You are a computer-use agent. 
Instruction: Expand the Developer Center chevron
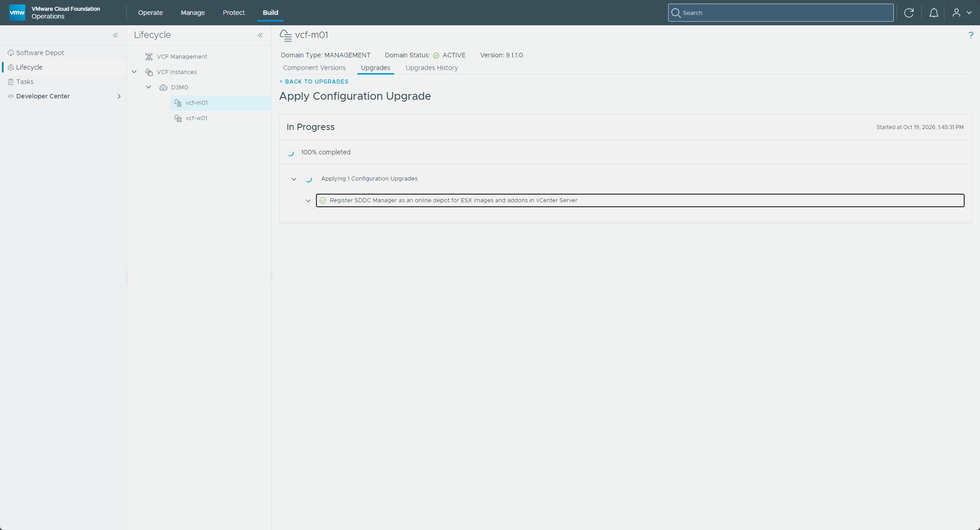point(119,96)
